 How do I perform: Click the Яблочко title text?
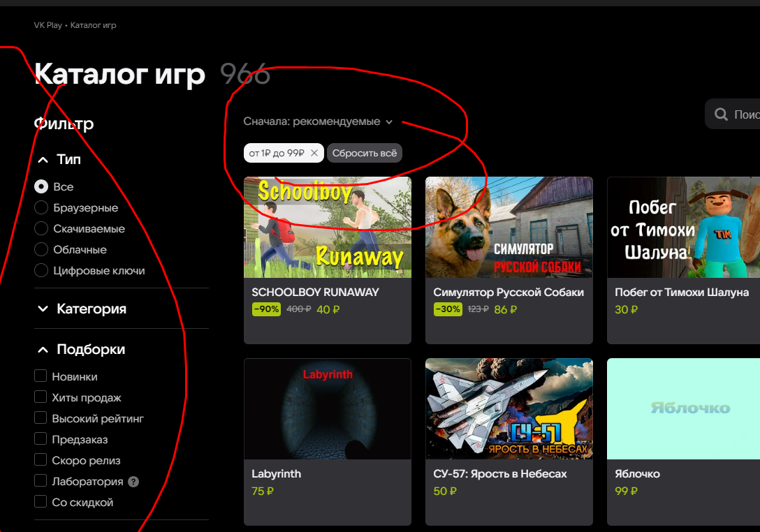pos(637,474)
